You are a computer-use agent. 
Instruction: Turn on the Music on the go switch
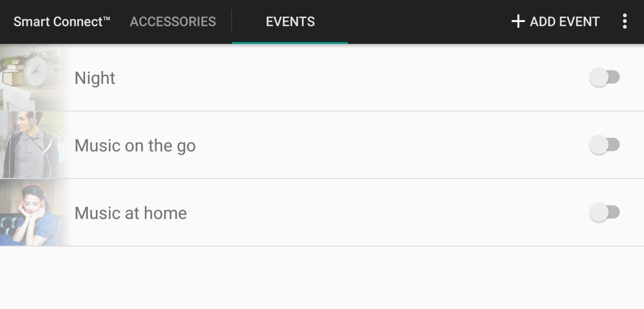click(x=604, y=145)
